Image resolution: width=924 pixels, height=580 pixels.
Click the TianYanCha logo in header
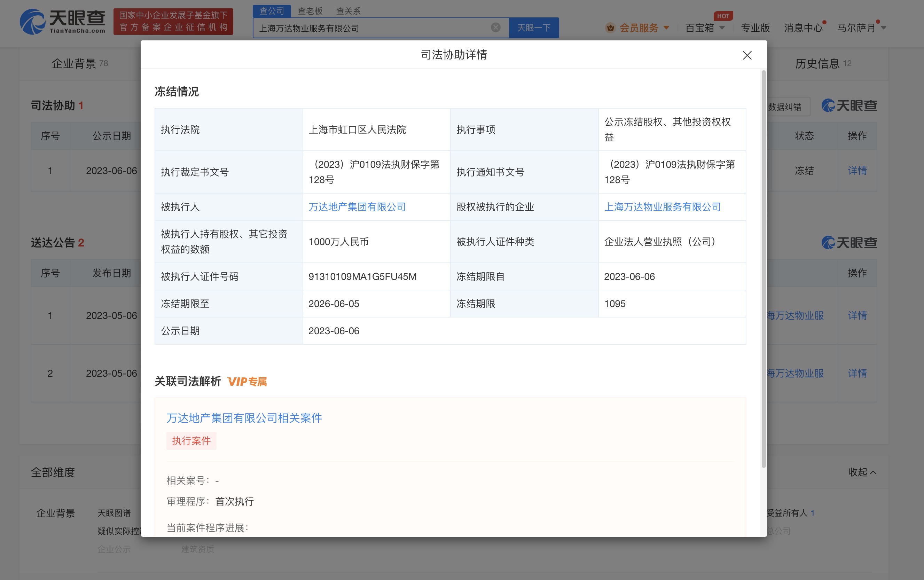point(63,22)
